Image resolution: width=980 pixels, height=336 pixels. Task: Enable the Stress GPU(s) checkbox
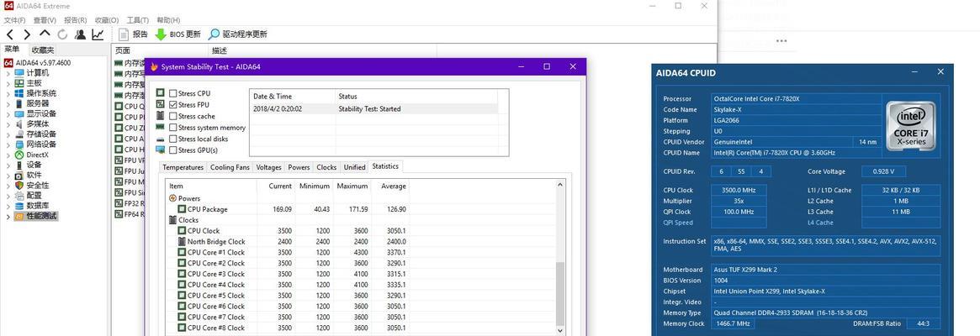tap(173, 150)
